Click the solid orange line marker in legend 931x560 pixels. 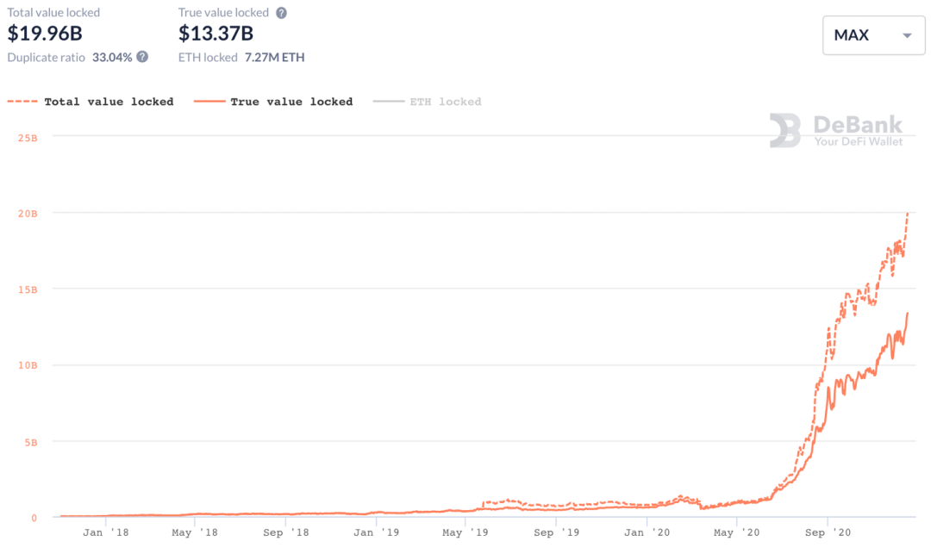point(208,102)
